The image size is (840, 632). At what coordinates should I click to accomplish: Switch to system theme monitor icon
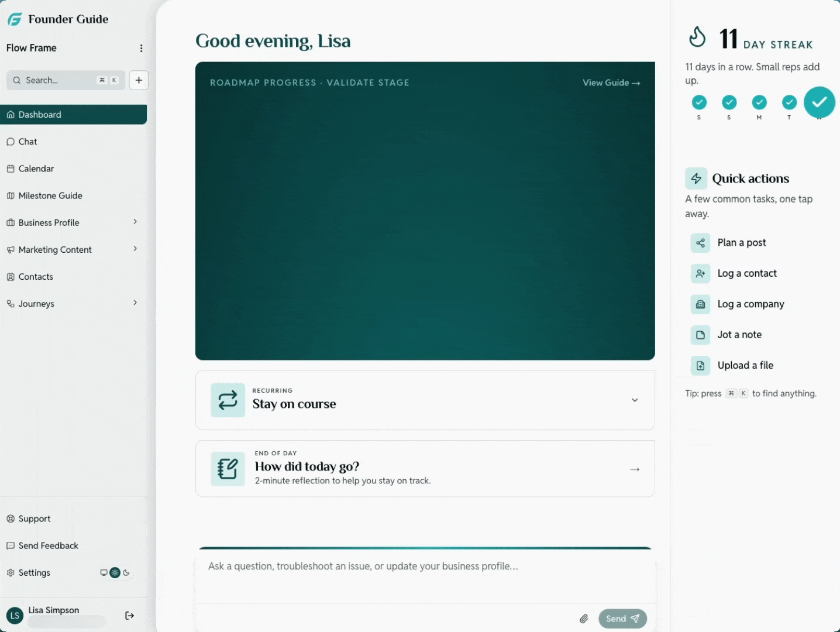[104, 573]
